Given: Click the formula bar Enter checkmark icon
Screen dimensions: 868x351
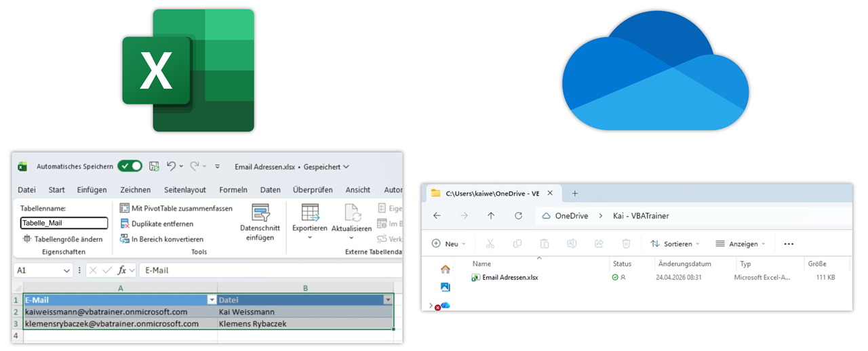Looking at the screenshot, I should 107,270.
